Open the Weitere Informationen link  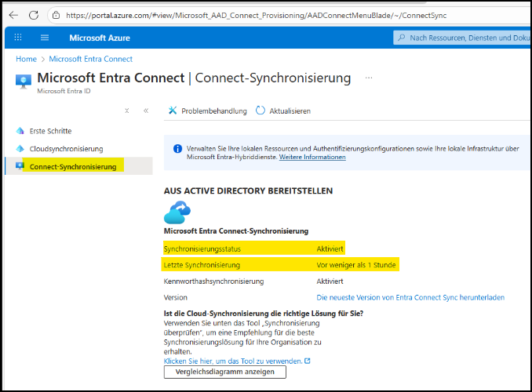(x=312, y=157)
